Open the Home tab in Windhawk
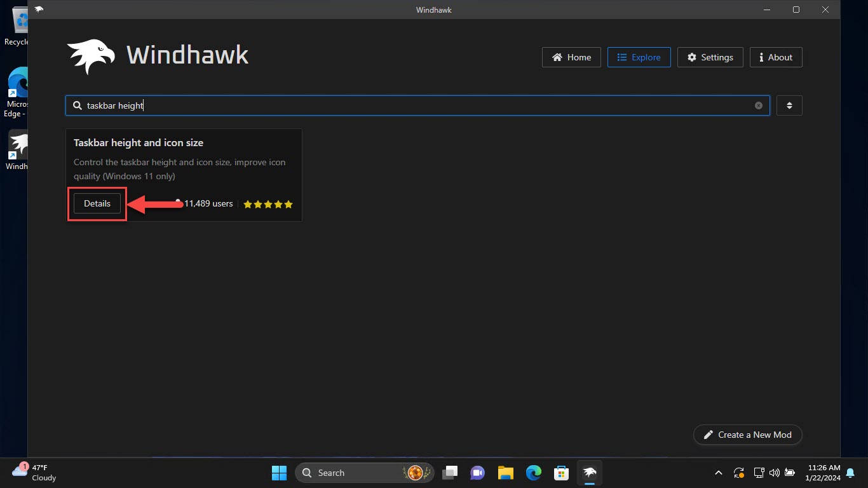The height and width of the screenshot is (488, 868). click(571, 57)
